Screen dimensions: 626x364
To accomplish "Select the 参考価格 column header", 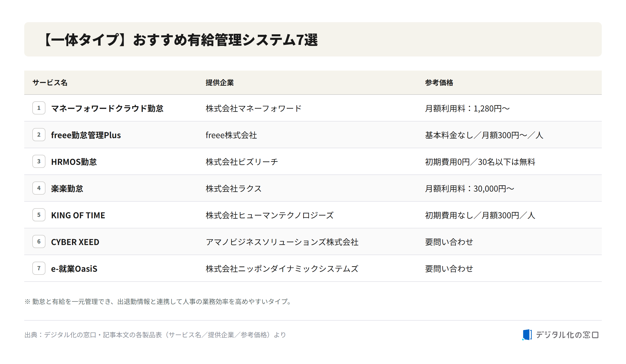I will tap(439, 83).
